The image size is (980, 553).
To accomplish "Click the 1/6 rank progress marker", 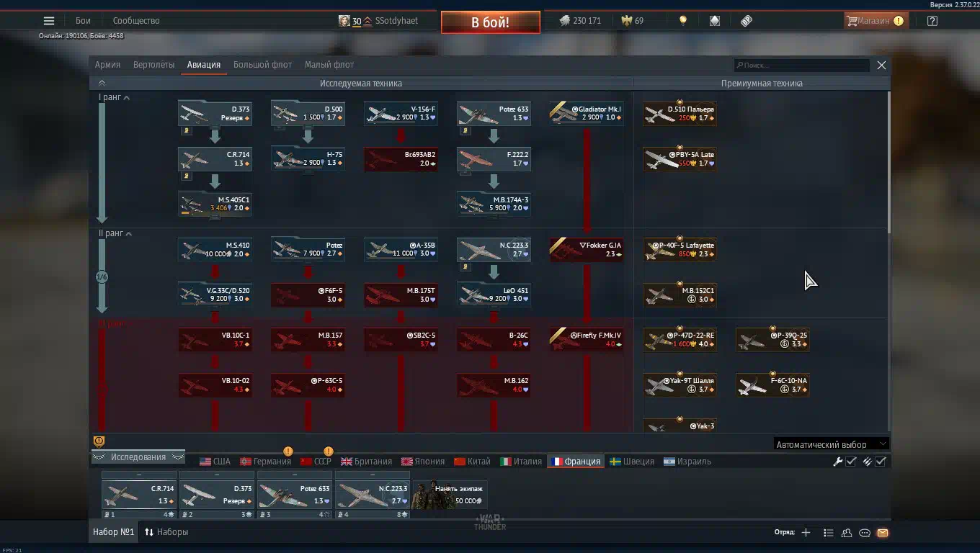I will coord(102,277).
